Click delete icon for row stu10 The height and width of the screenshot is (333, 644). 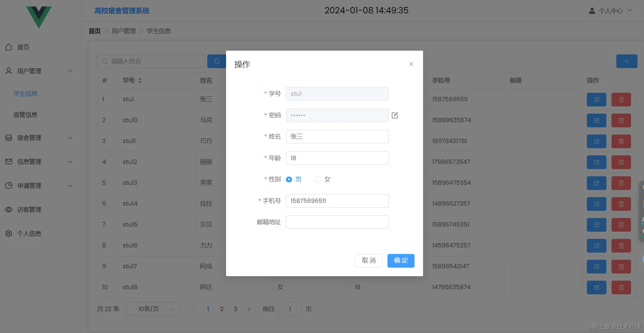coord(621,120)
